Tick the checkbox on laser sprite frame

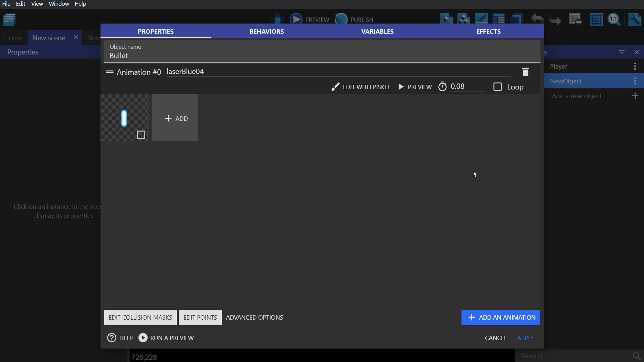click(141, 135)
